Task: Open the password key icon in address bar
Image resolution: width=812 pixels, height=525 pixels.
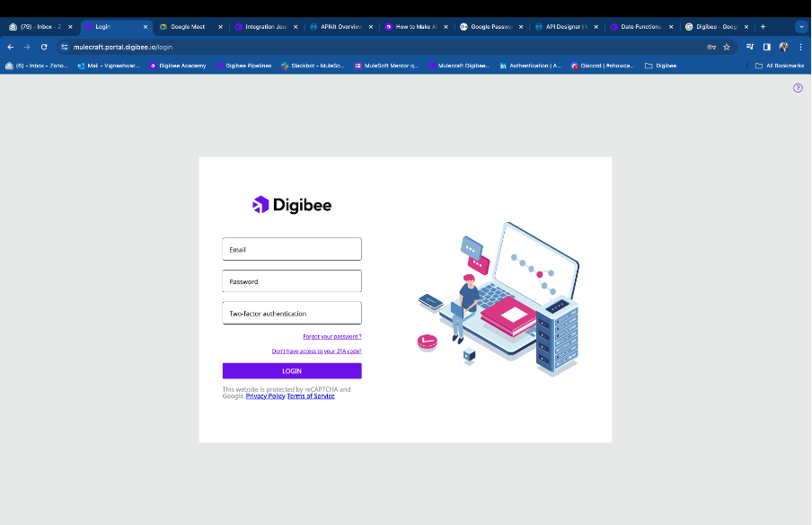Action: tap(711, 47)
